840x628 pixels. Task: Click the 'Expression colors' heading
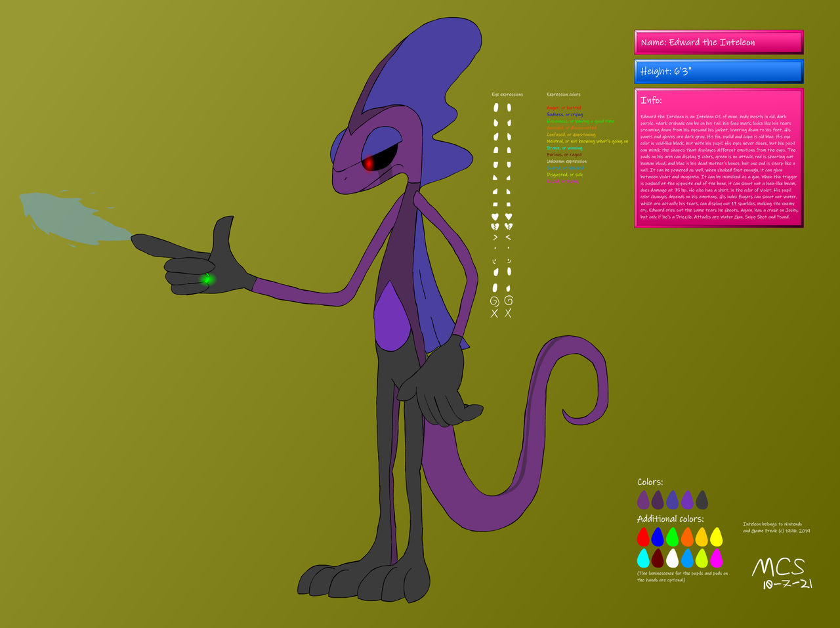(x=564, y=94)
